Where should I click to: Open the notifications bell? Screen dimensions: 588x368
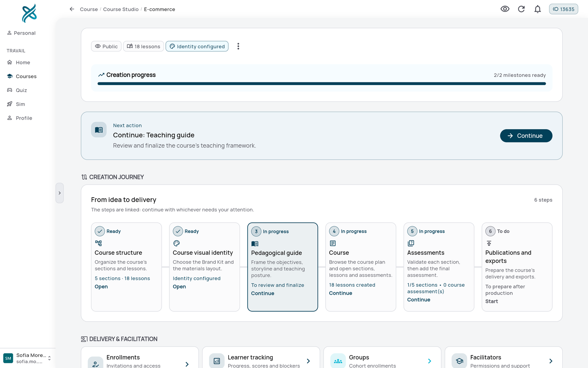click(x=537, y=9)
